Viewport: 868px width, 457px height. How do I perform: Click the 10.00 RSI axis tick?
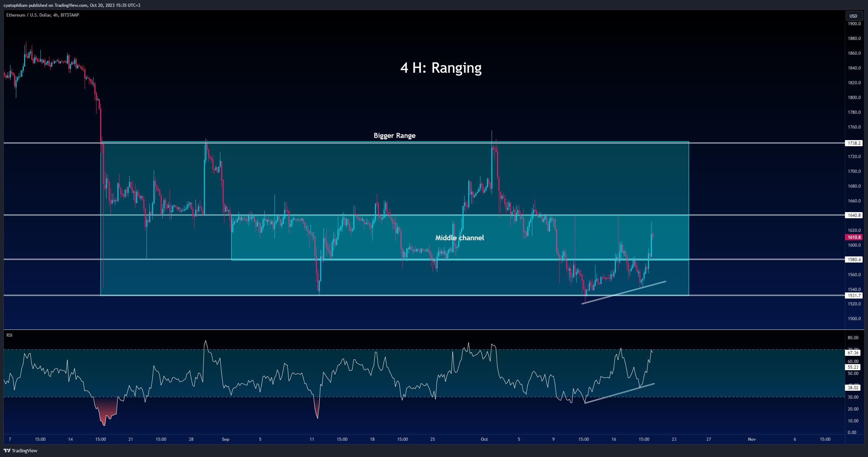[x=853, y=421]
